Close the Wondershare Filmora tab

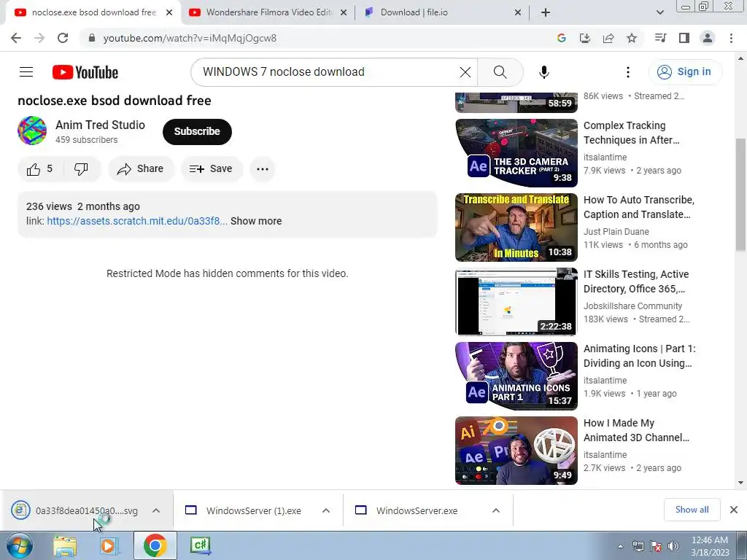point(344,13)
